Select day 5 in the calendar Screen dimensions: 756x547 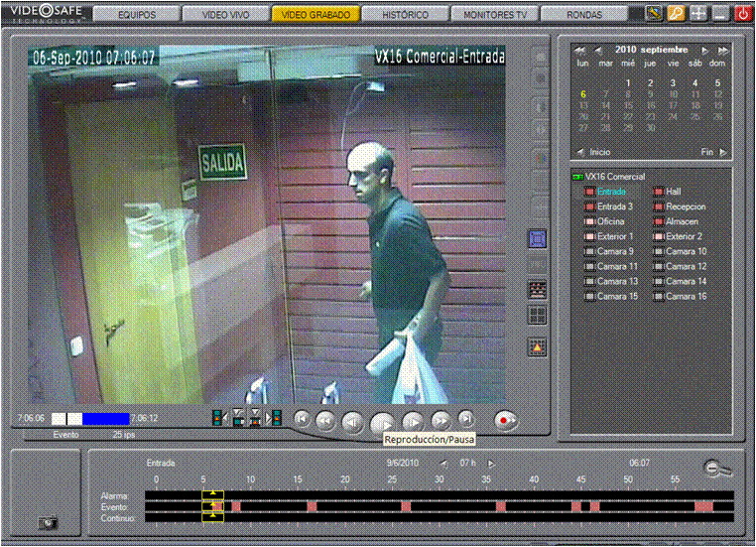[x=717, y=83]
